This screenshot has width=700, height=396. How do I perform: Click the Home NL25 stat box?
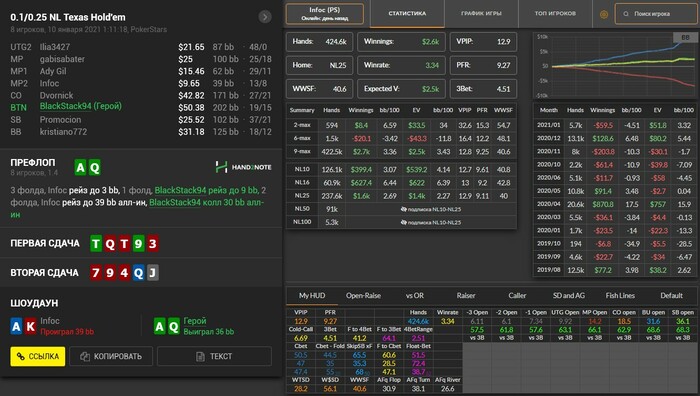click(x=320, y=65)
